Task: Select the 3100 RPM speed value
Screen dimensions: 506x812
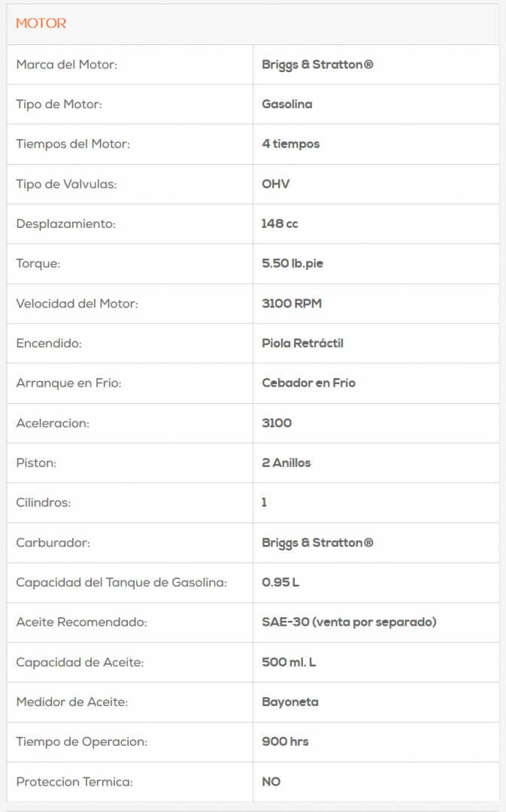Action: [x=292, y=304]
